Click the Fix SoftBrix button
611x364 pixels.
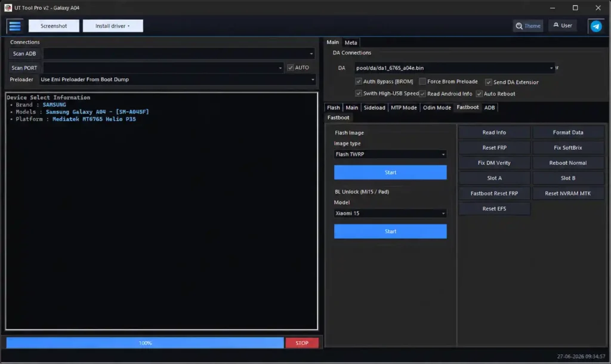click(568, 148)
